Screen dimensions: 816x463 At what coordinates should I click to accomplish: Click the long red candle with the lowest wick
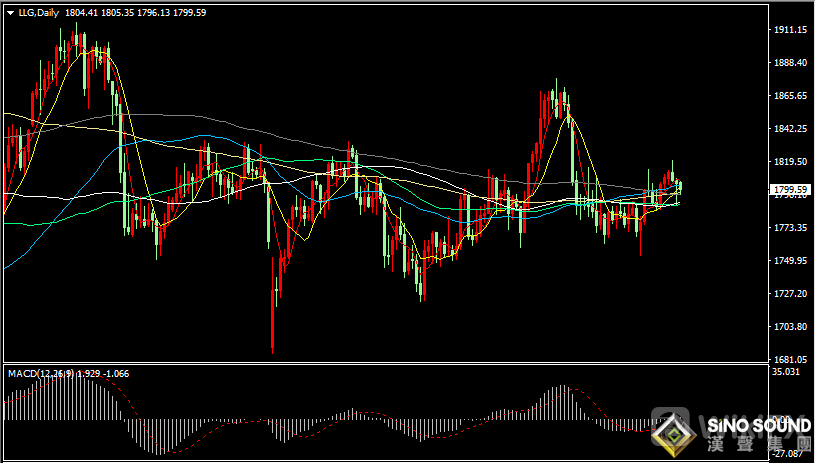[273, 320]
